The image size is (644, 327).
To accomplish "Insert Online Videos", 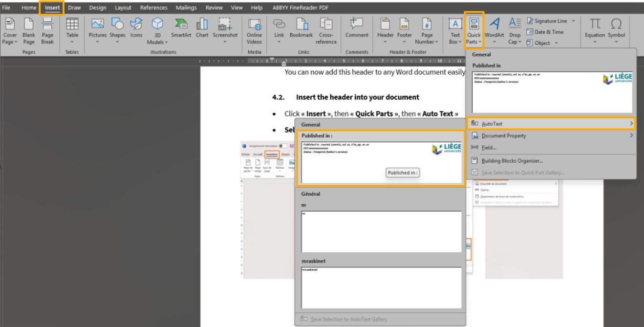I will coord(254,31).
